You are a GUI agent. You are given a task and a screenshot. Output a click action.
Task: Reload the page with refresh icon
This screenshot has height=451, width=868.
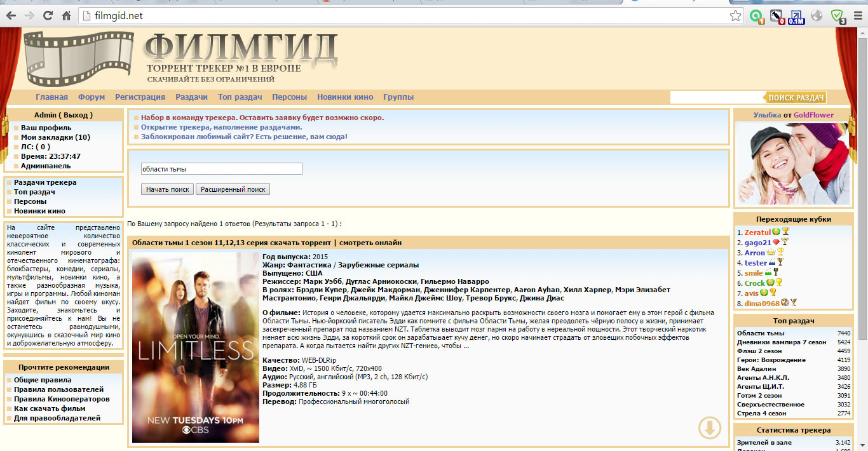tap(48, 16)
